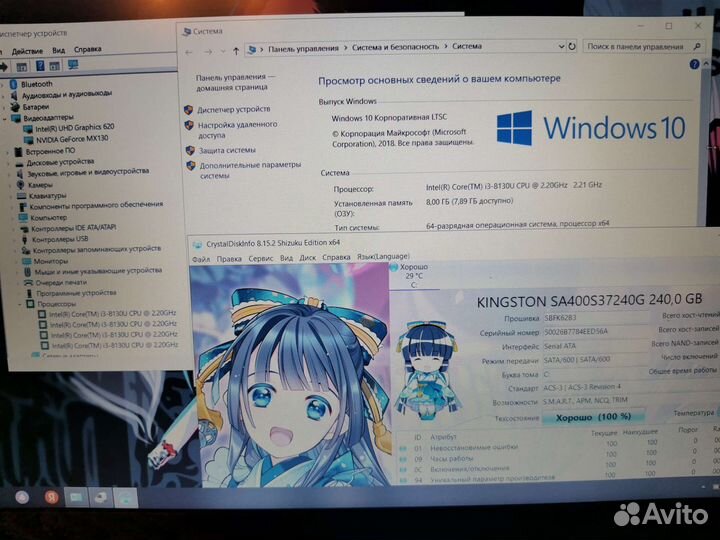Open Вид menu in CrystalDiskInfo
The height and width of the screenshot is (540, 720).
click(287, 258)
